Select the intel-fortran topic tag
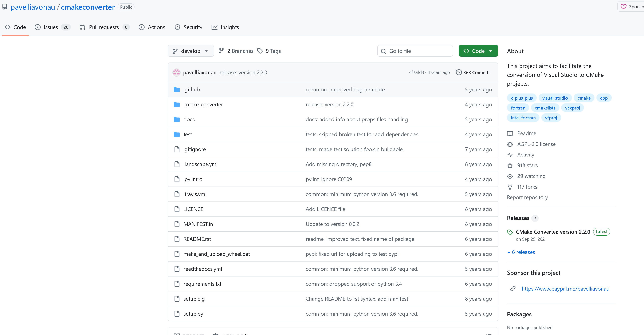 pyautogui.click(x=523, y=118)
